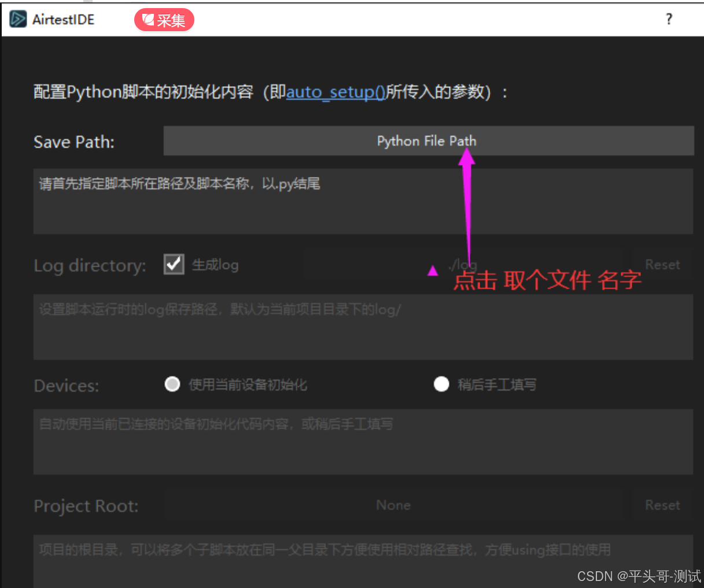
Task: Click Reset beside the Log directory field
Action: click(662, 265)
